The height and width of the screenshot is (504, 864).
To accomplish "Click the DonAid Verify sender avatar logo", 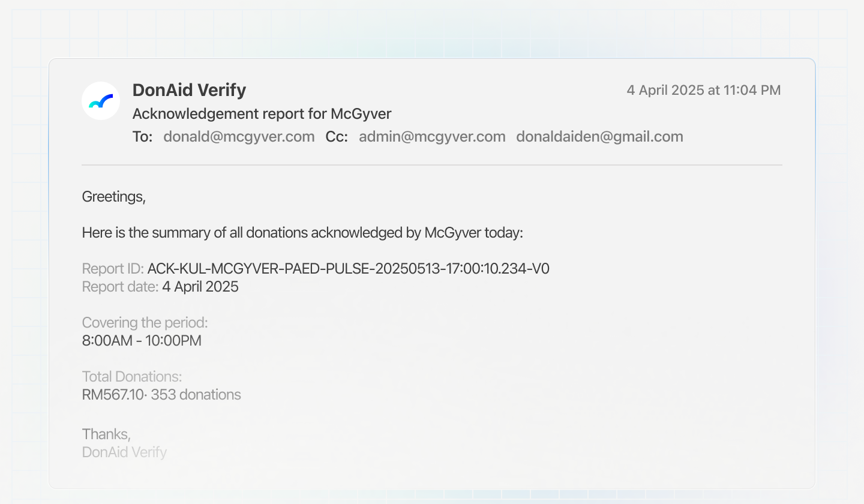I will pos(101,101).
